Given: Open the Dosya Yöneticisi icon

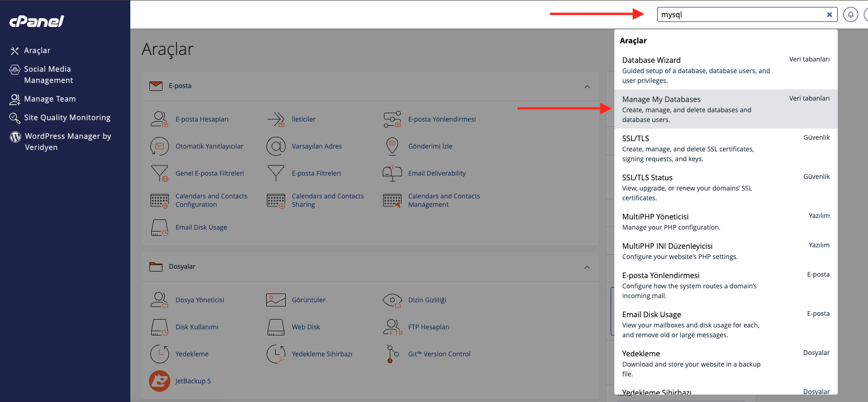Looking at the screenshot, I should click(159, 300).
